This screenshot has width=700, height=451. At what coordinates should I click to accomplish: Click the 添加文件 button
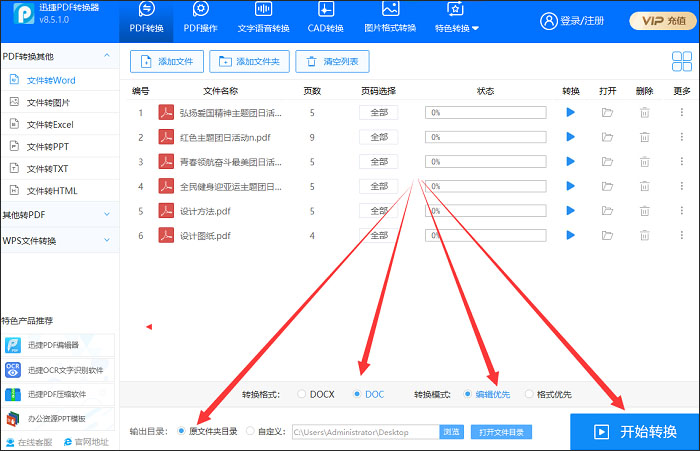pyautogui.click(x=167, y=61)
